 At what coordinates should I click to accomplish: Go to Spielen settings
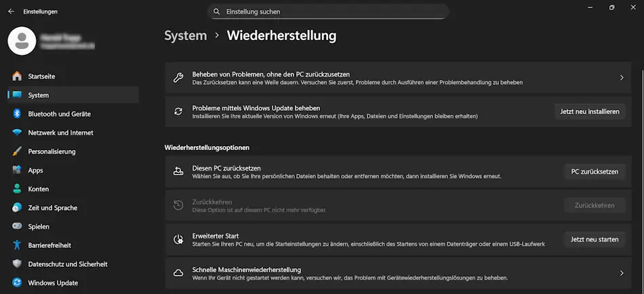(x=73, y=227)
